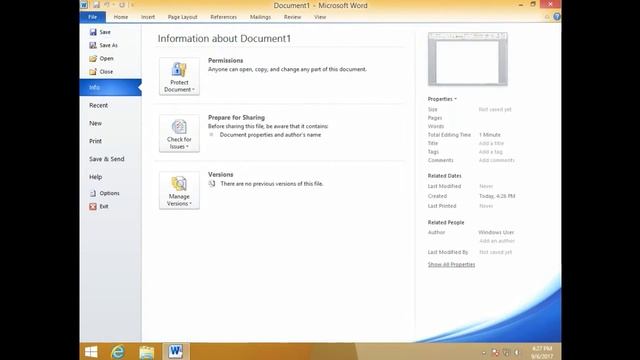Click the Related Dates heading
Screen dimensions: 640x360
pyautogui.click(x=444, y=176)
